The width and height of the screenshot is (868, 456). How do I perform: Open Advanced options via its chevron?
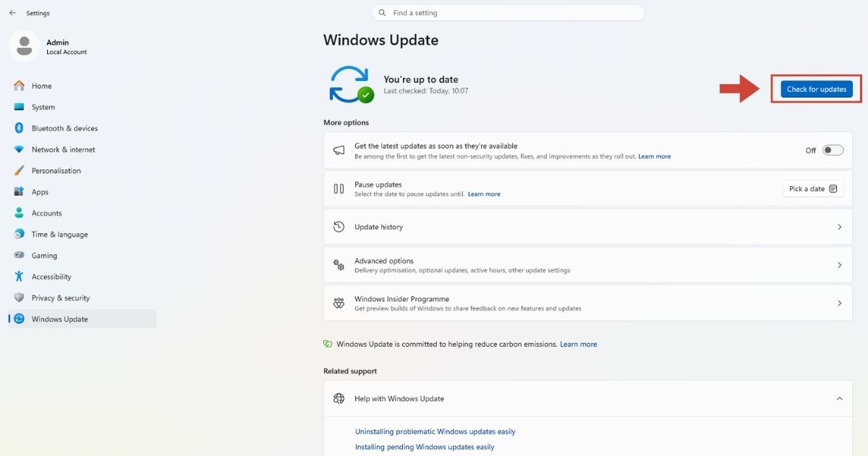pyautogui.click(x=839, y=265)
